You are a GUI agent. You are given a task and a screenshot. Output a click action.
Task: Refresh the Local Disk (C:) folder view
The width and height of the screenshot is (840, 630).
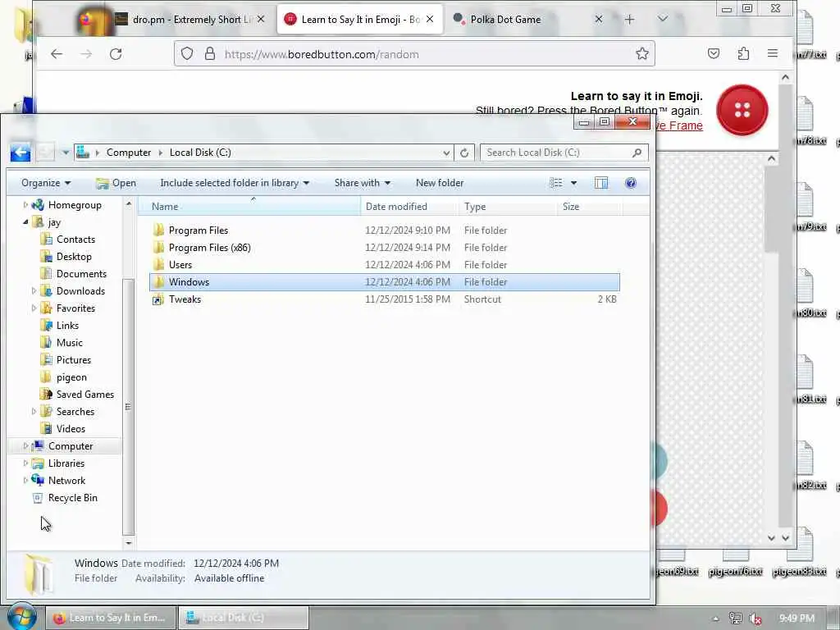pos(464,153)
